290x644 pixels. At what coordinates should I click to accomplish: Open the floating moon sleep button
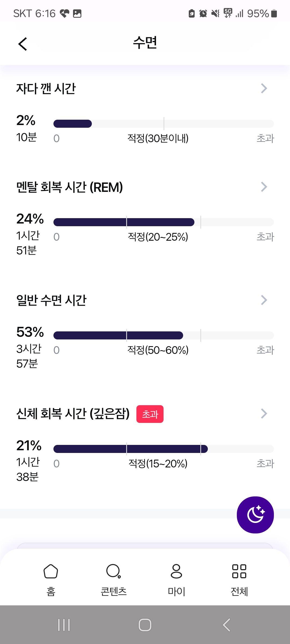point(255,515)
